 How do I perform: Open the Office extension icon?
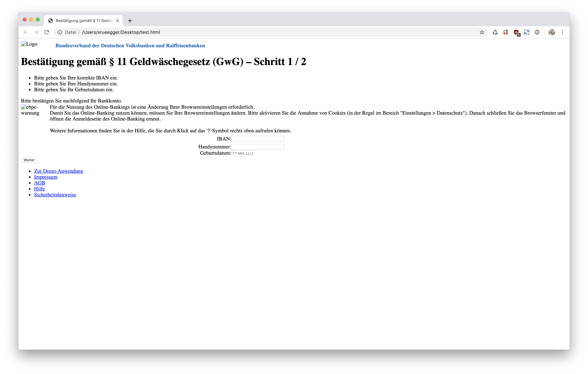505,32
